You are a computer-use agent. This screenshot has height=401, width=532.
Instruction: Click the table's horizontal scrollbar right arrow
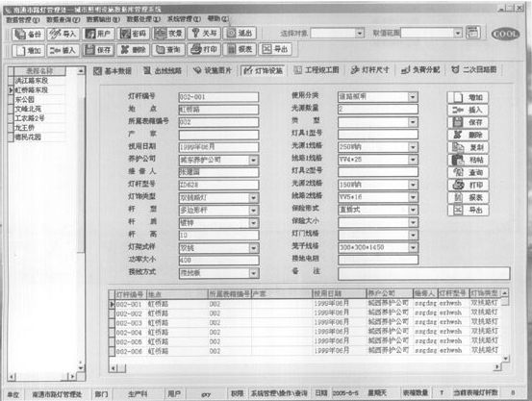click(x=497, y=366)
